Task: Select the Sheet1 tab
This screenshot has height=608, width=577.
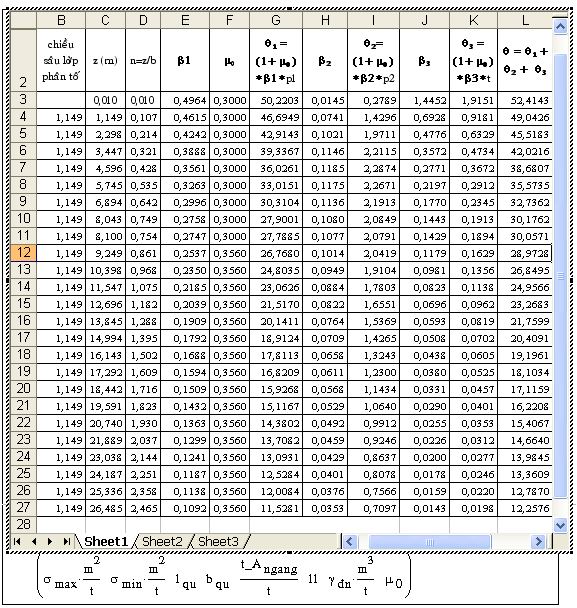Action: pos(106,542)
